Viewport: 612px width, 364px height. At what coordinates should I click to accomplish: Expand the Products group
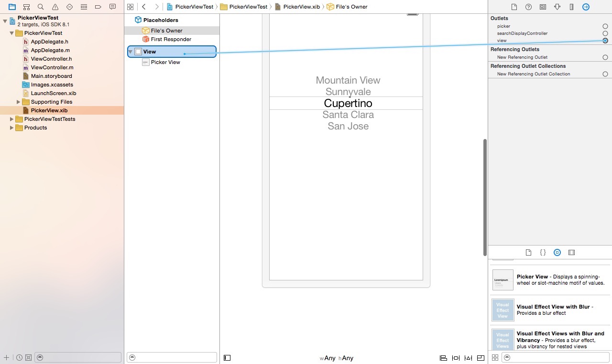click(x=11, y=128)
